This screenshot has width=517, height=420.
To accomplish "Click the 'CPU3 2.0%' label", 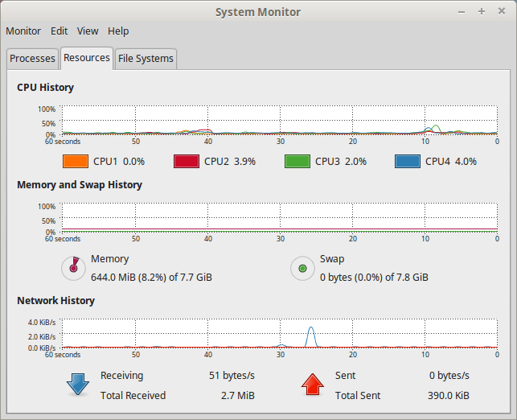I will click(341, 162).
